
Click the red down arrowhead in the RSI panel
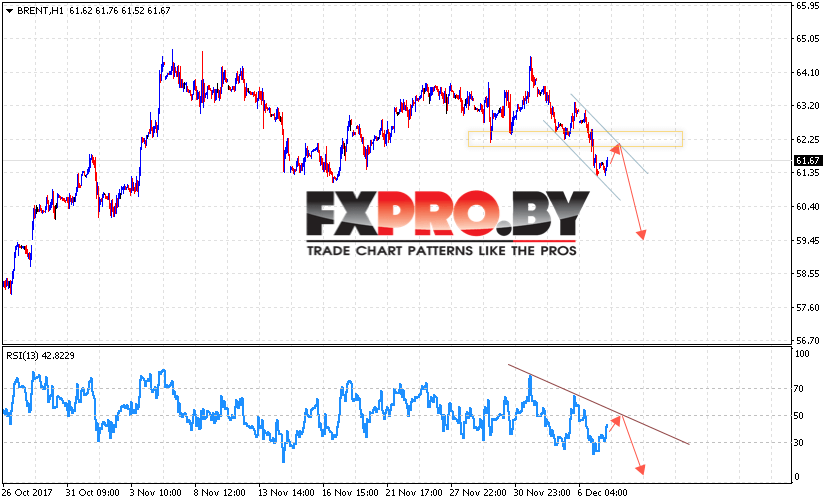pyautogui.click(x=641, y=470)
